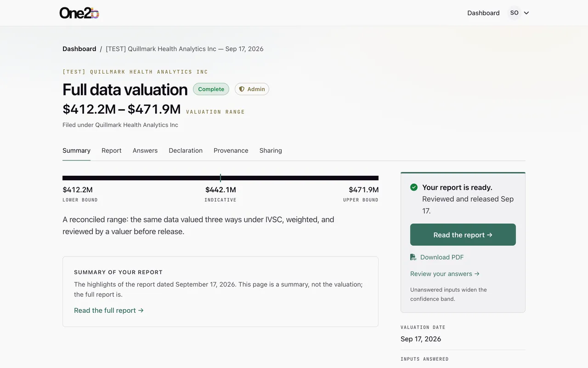Open 'Review your answers' link
588x368 pixels.
point(445,274)
